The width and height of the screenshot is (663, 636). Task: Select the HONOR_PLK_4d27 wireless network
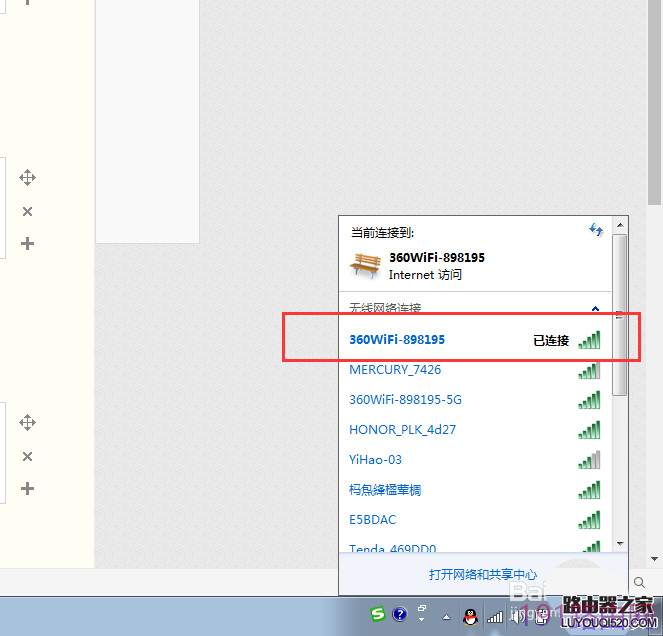(475, 430)
